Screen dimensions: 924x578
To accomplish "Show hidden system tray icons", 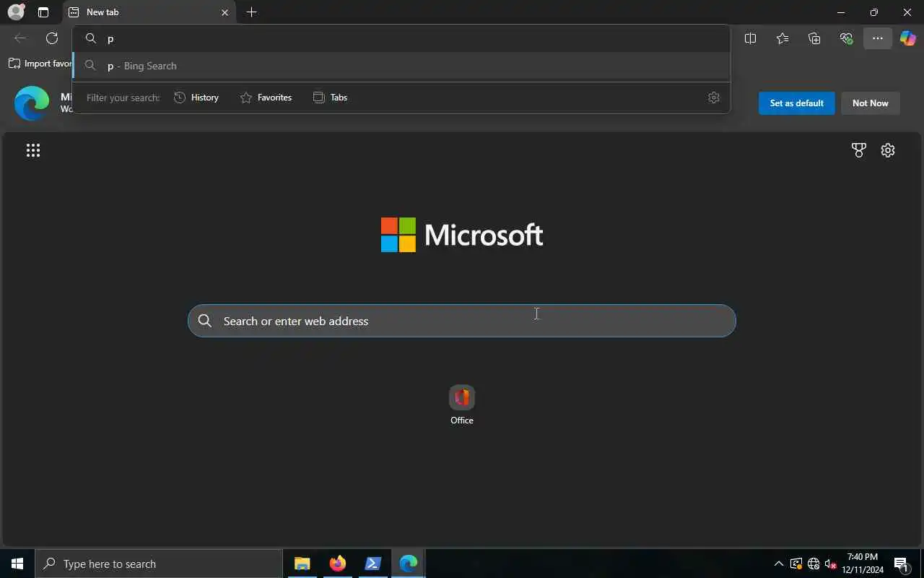I will [x=778, y=564].
